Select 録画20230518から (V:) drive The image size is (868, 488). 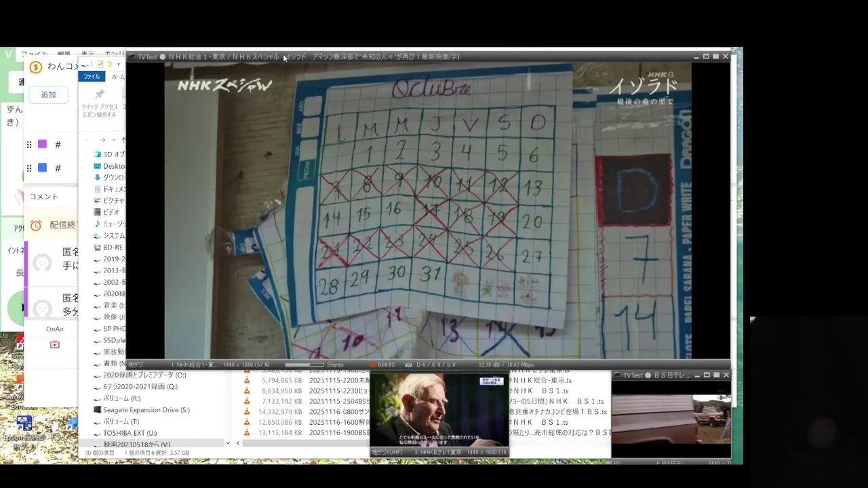coord(132,444)
